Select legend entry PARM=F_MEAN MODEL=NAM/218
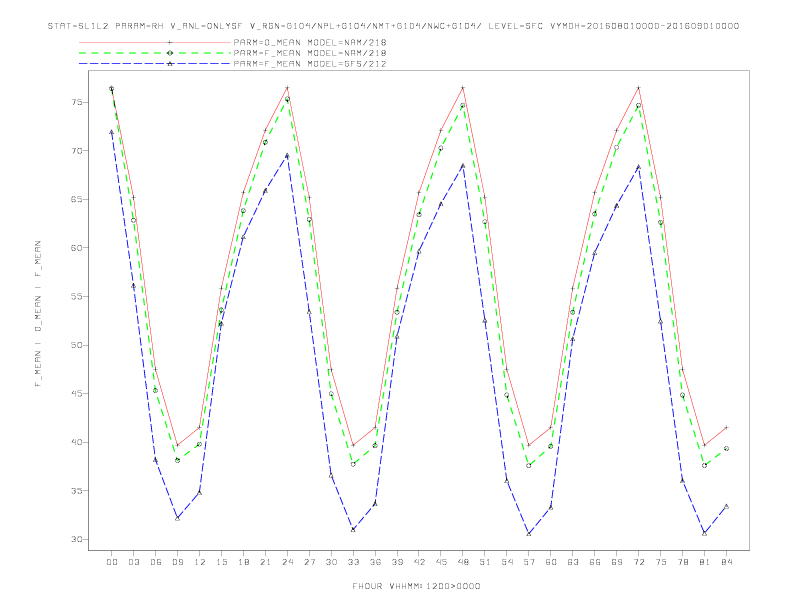This screenshot has width=792, height=612. (x=310, y=53)
